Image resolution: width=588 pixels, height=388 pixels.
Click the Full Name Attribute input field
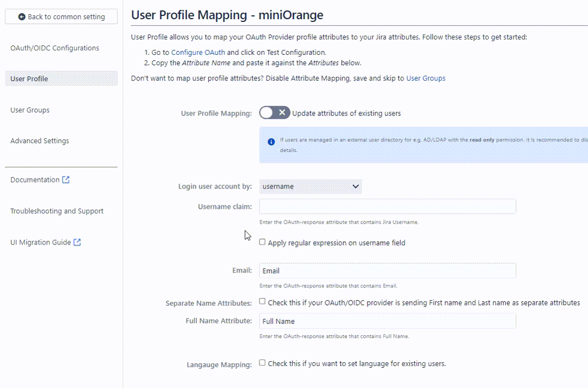pos(388,321)
